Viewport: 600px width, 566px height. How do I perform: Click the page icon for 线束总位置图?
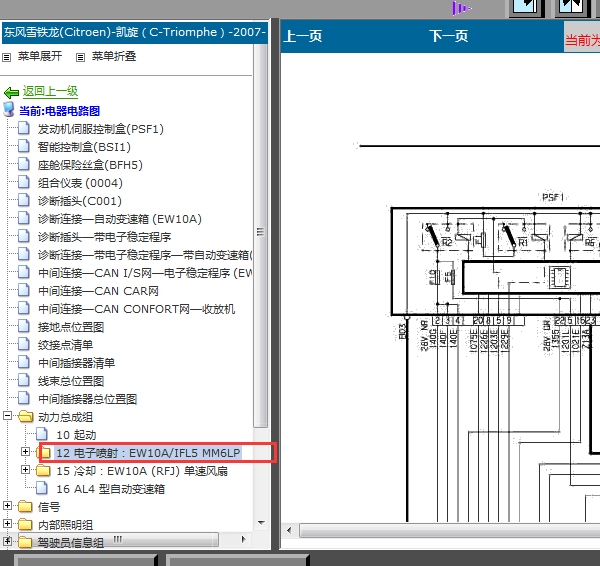click(x=24, y=380)
